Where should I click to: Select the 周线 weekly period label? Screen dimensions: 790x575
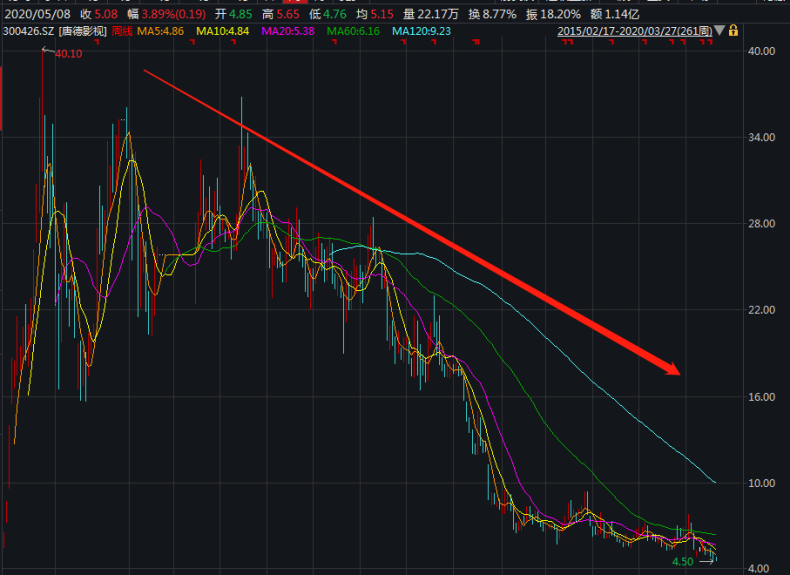[121, 31]
